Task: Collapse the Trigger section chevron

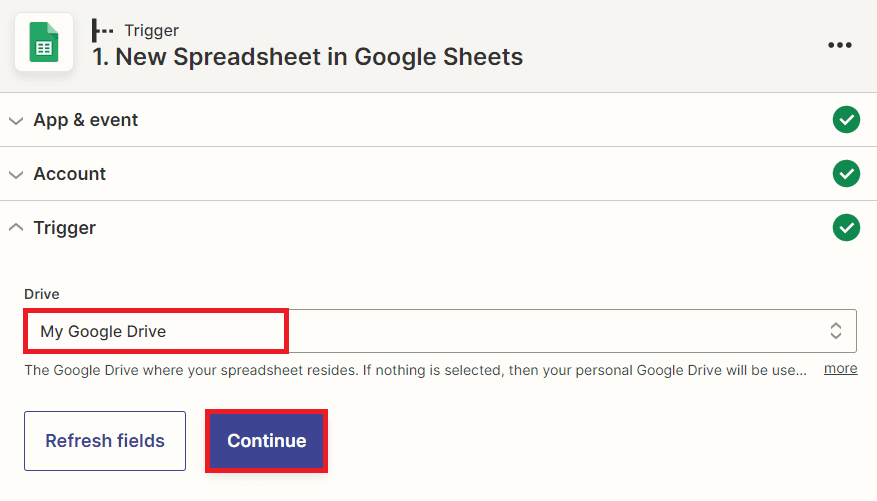Action: [x=15, y=228]
